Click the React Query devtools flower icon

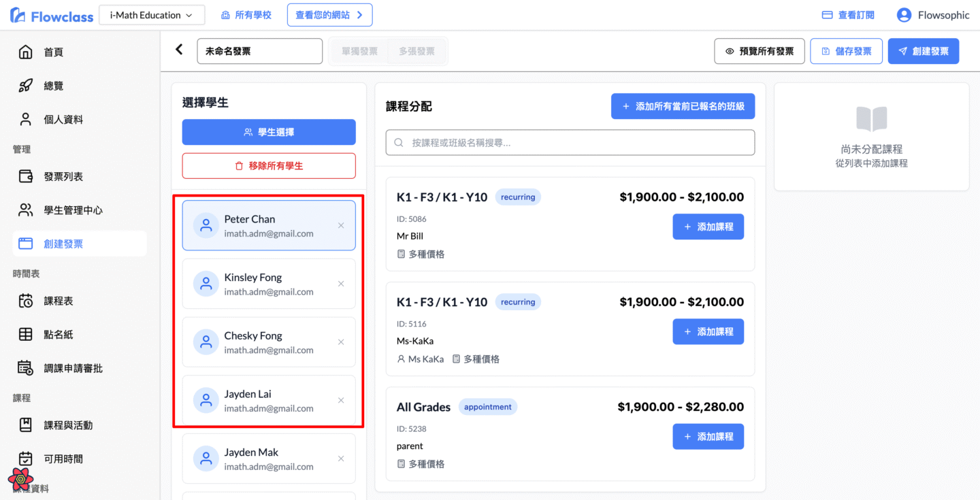click(20, 479)
